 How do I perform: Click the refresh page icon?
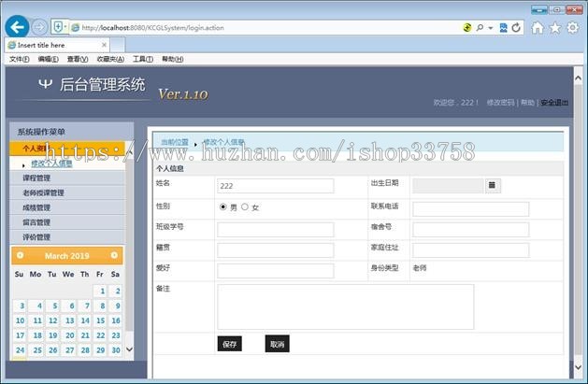click(x=516, y=27)
